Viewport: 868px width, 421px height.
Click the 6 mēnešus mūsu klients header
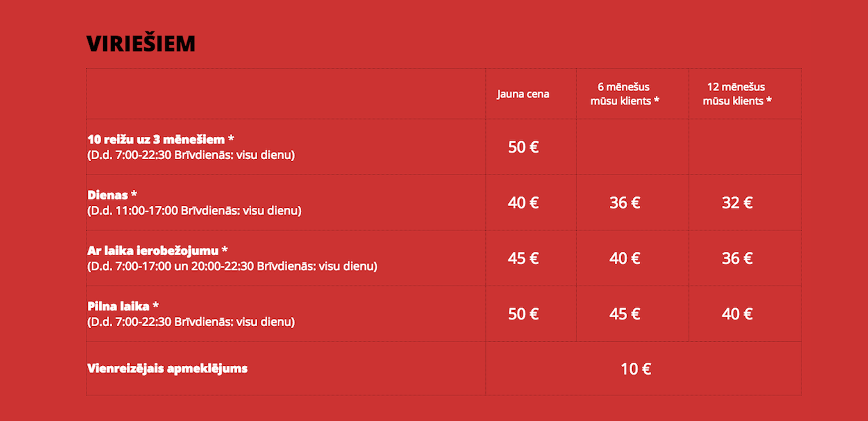pos(624,94)
